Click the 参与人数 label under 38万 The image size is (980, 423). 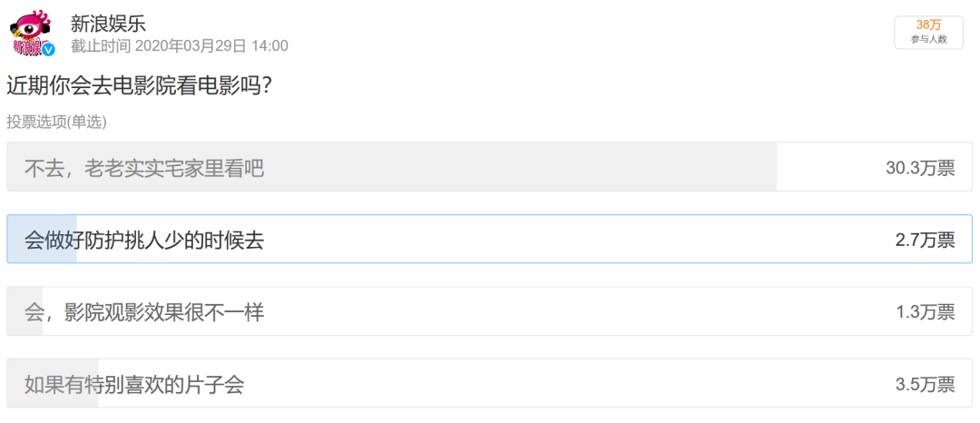[928, 39]
